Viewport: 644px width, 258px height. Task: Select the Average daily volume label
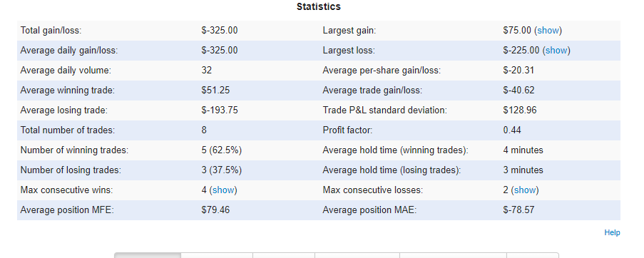tap(66, 71)
